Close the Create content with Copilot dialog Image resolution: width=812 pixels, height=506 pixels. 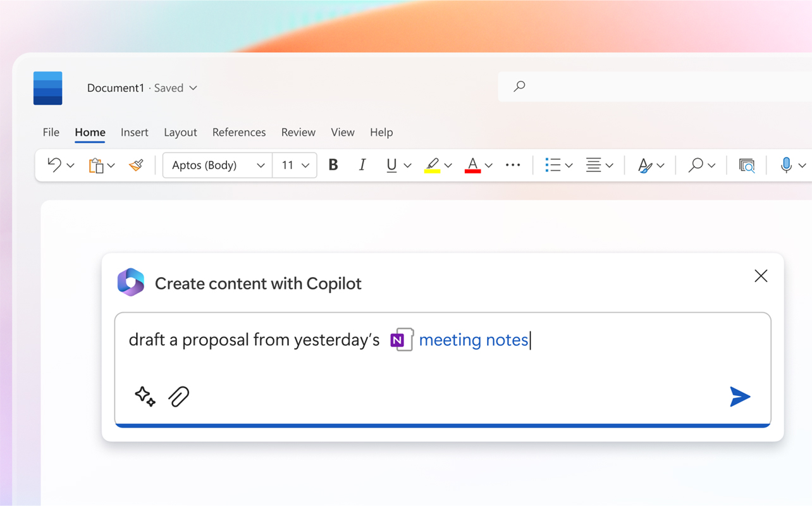click(761, 276)
